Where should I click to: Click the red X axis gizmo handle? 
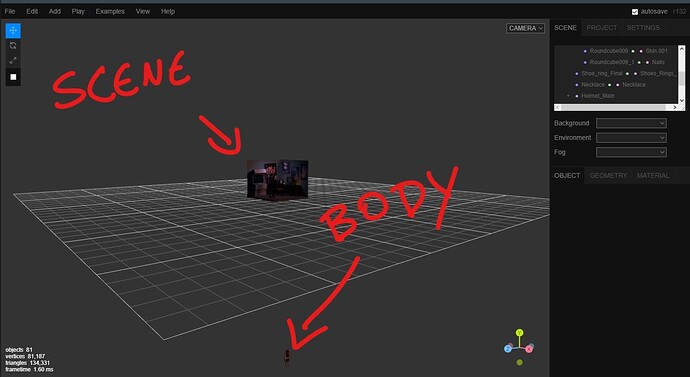point(529,349)
